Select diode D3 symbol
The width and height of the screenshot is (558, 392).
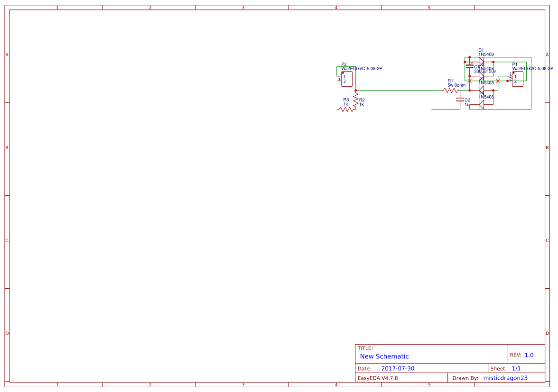click(481, 89)
